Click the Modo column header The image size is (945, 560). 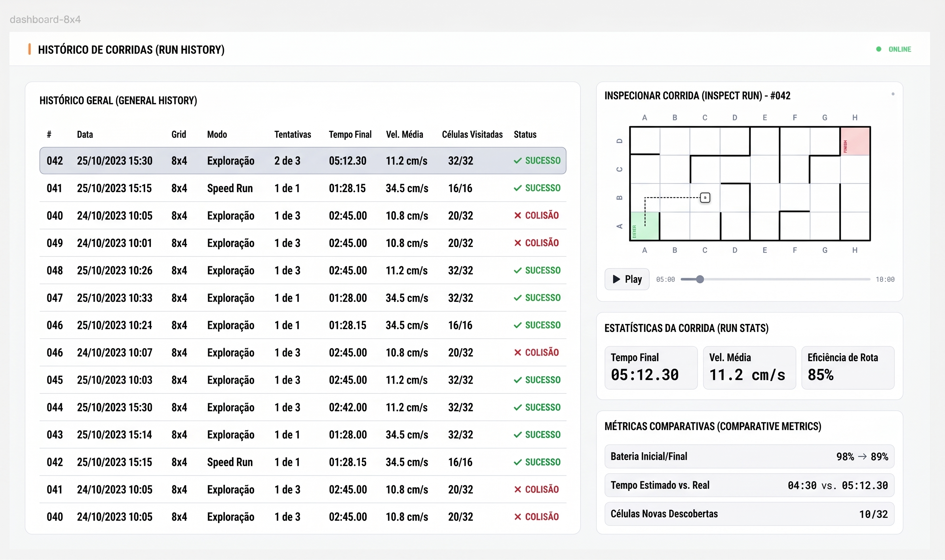217,134
